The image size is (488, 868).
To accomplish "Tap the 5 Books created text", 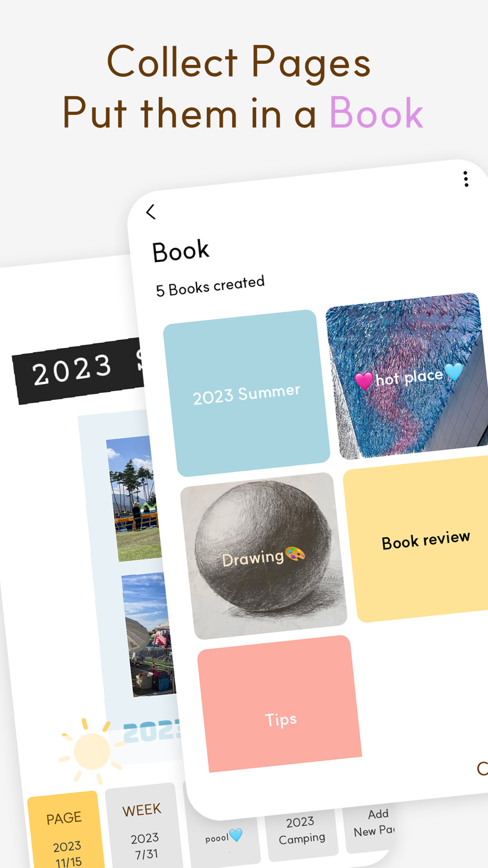I will pos(210,286).
